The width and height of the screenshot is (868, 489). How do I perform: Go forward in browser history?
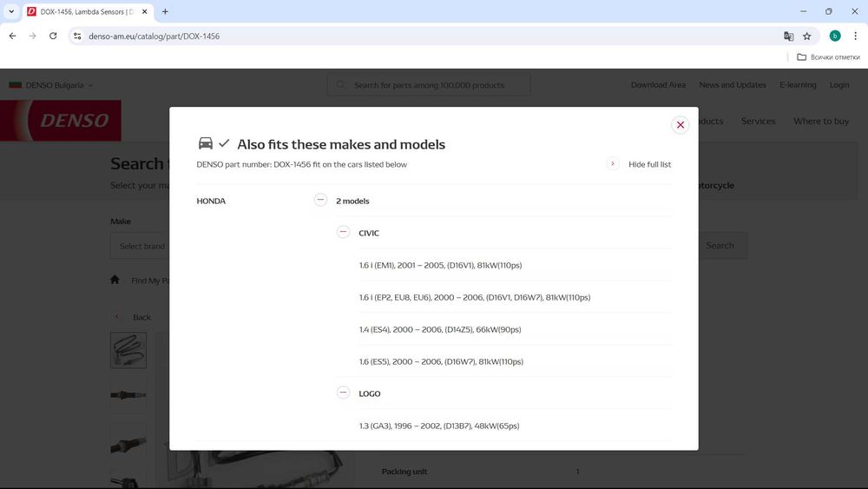[x=33, y=36]
